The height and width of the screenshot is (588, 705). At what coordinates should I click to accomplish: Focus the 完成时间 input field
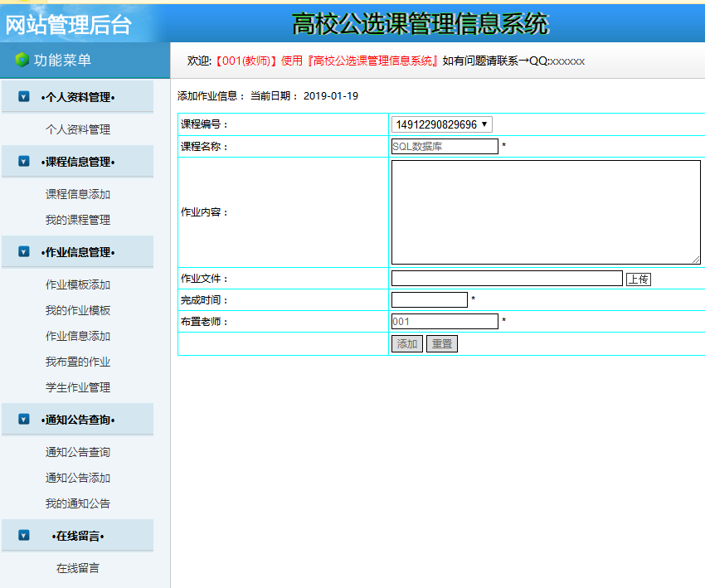tap(430, 300)
